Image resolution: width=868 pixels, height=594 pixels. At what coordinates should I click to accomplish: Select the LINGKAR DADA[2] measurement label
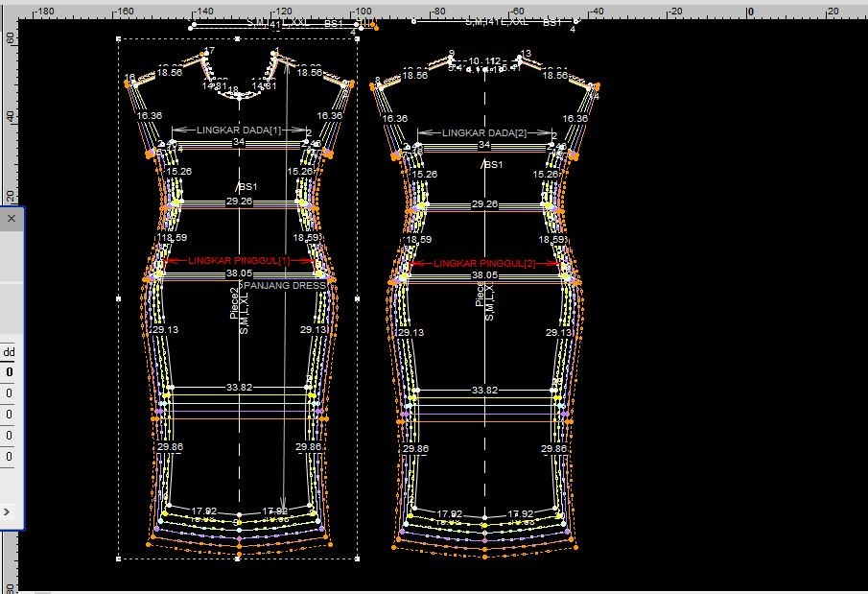point(484,132)
